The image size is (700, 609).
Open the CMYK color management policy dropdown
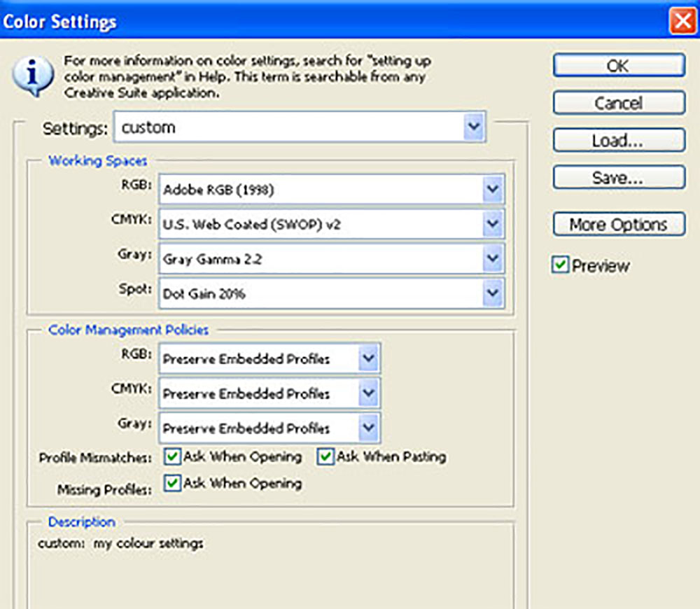[269, 393]
